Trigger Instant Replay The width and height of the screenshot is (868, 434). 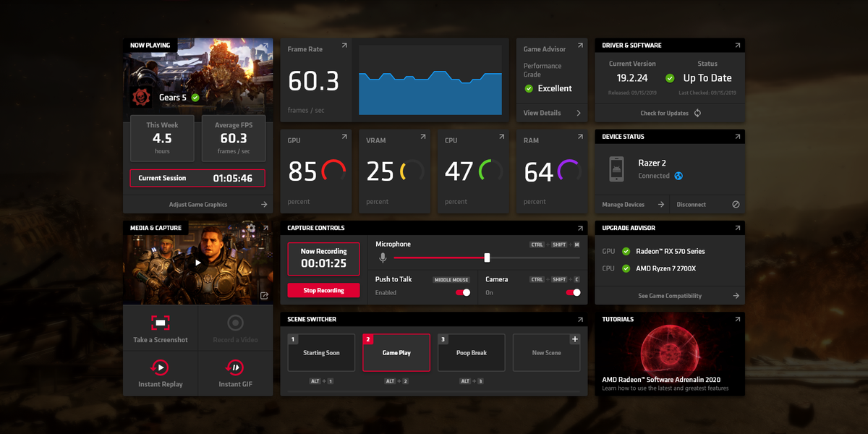pos(161,368)
